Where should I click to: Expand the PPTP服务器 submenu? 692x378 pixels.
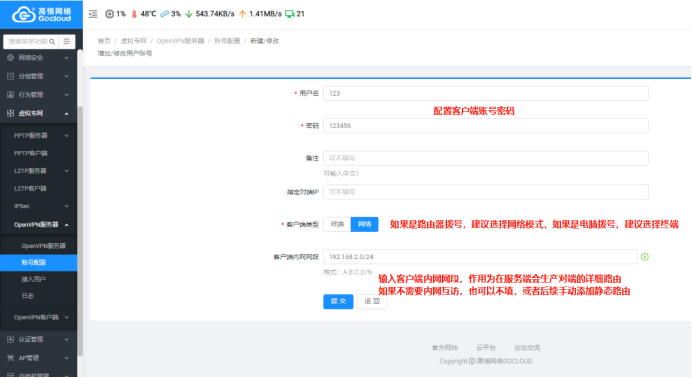pyautogui.click(x=67, y=136)
